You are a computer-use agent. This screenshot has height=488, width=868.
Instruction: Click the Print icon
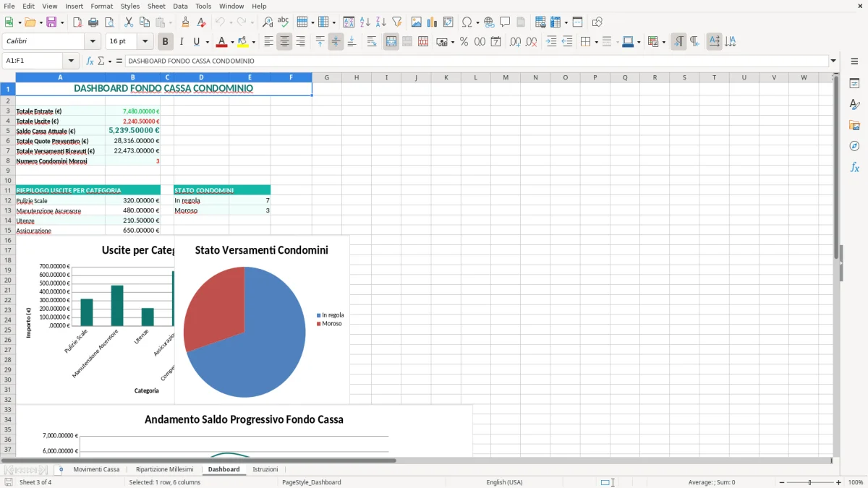click(93, 22)
